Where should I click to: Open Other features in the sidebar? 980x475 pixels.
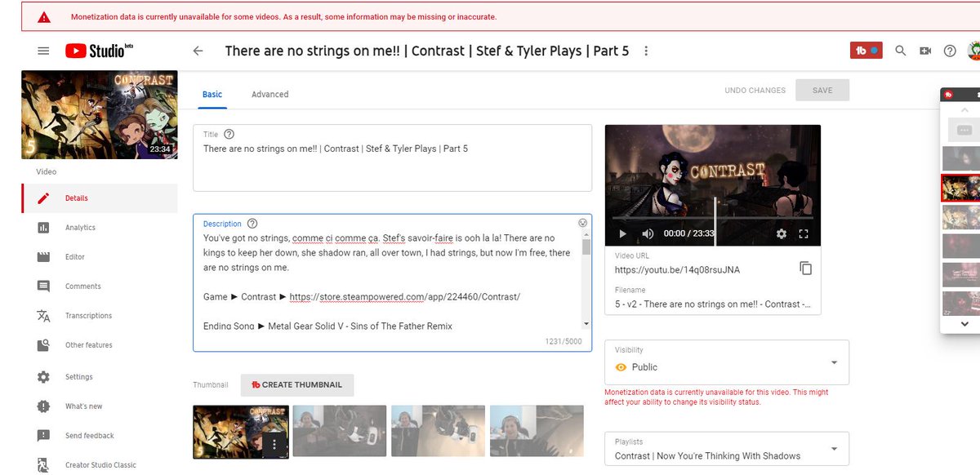(x=100, y=345)
